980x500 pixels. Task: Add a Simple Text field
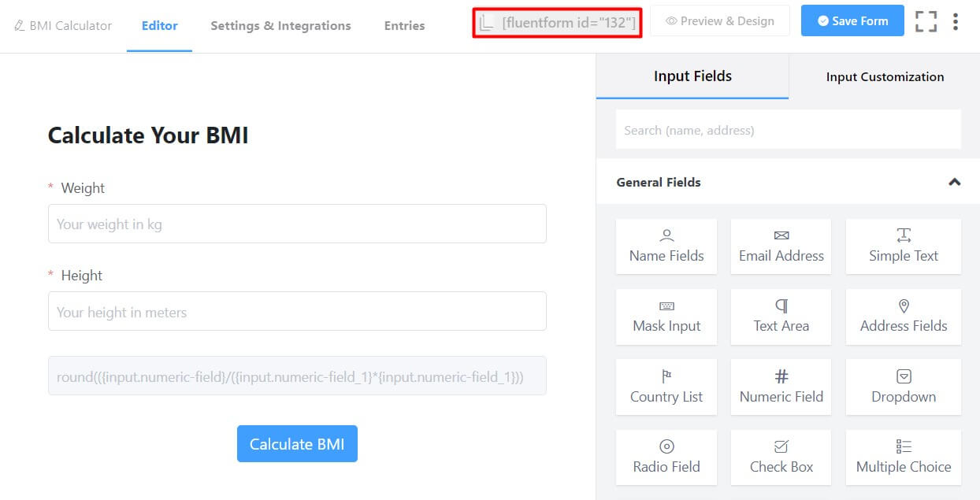(x=903, y=246)
